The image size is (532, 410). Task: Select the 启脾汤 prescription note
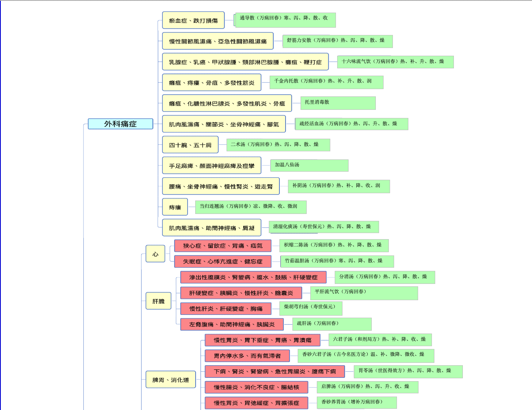[x=367, y=387]
